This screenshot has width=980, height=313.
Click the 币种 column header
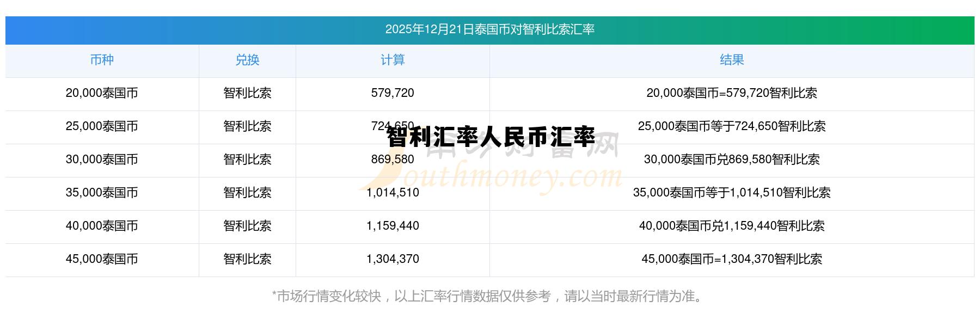coord(102,60)
